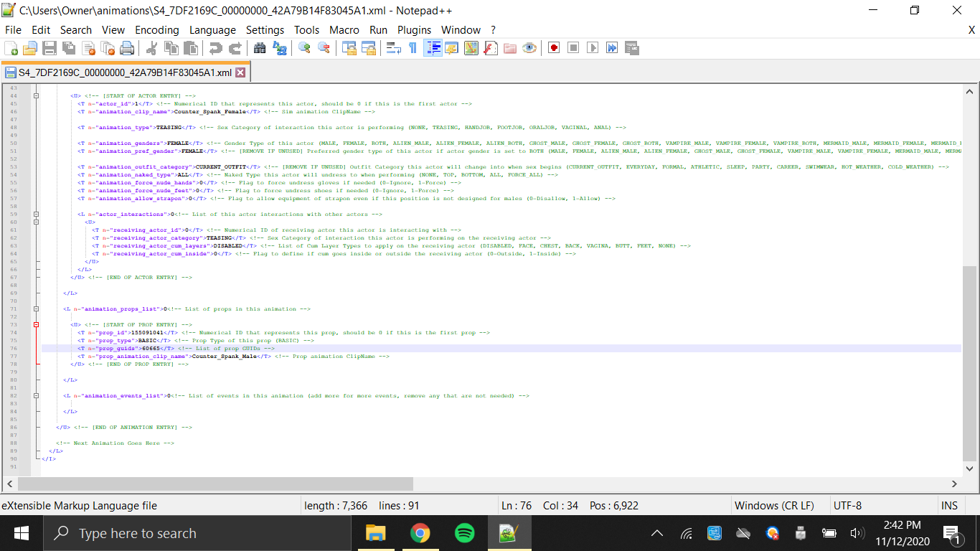Toggle INS insert mode in status bar
This screenshot has height=551, width=980.
[949, 506]
